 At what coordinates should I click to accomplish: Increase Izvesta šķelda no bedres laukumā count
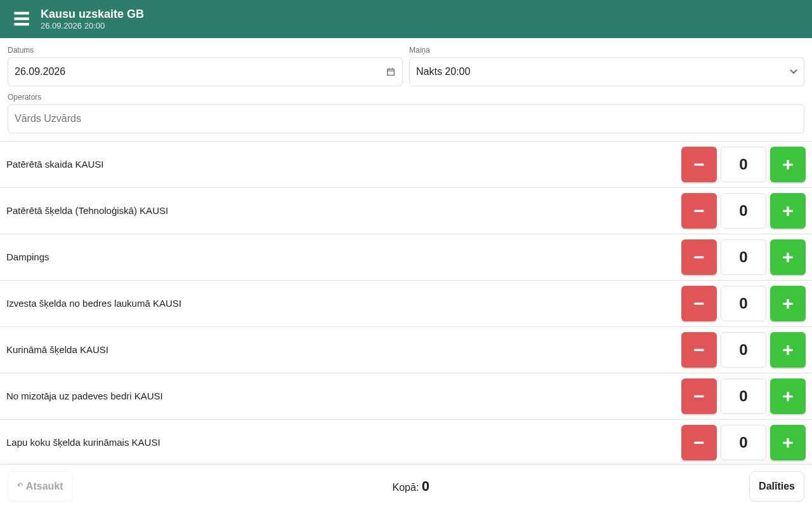pos(788,304)
